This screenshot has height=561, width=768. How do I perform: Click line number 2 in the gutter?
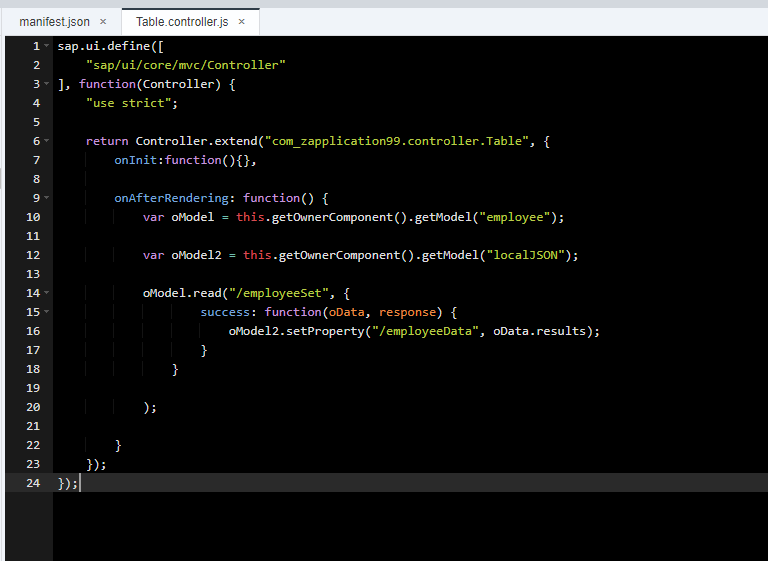[36, 65]
